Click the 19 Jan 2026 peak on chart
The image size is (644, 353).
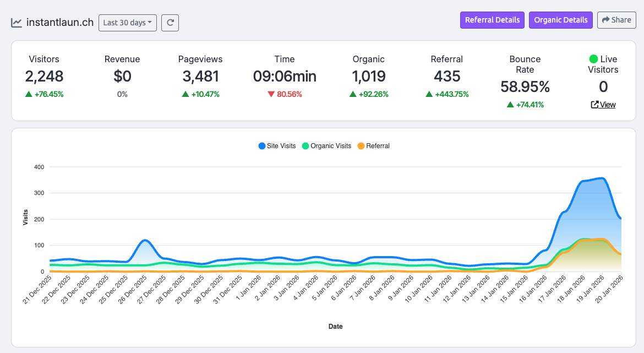tap(602, 178)
